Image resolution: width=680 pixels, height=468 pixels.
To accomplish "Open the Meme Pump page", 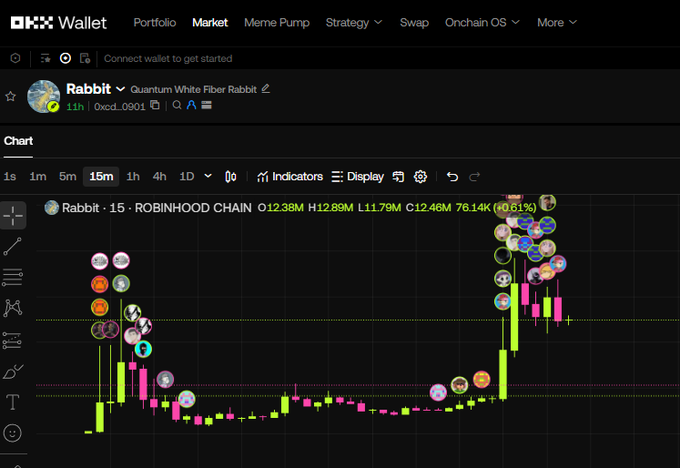I will 277,23.
